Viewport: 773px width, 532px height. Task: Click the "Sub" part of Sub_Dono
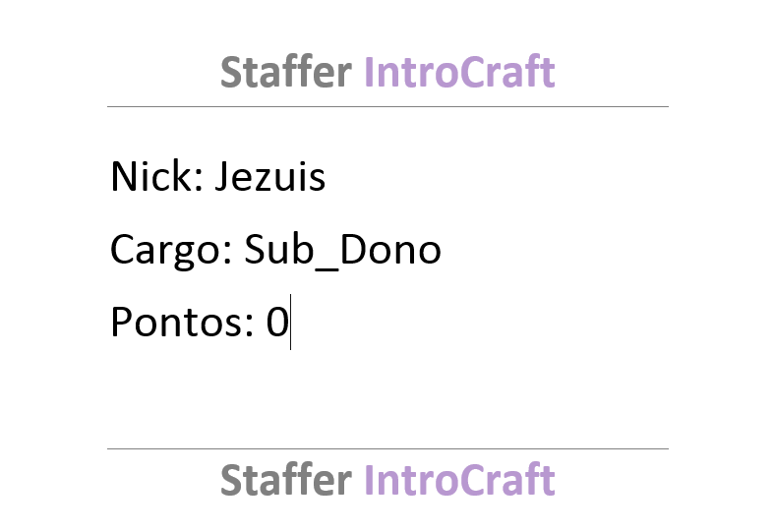coord(279,249)
